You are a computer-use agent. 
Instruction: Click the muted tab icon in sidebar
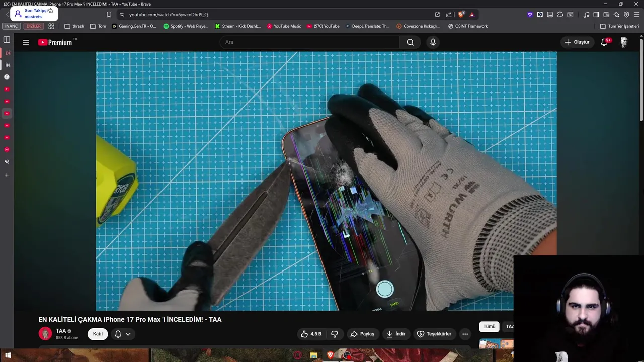click(x=7, y=161)
